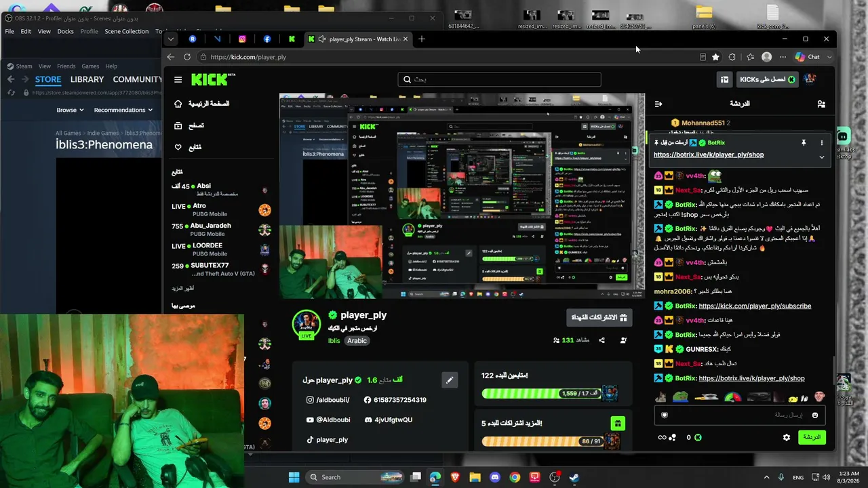Send message with green chat button
Viewport: 868px width, 488px height.
812,437
